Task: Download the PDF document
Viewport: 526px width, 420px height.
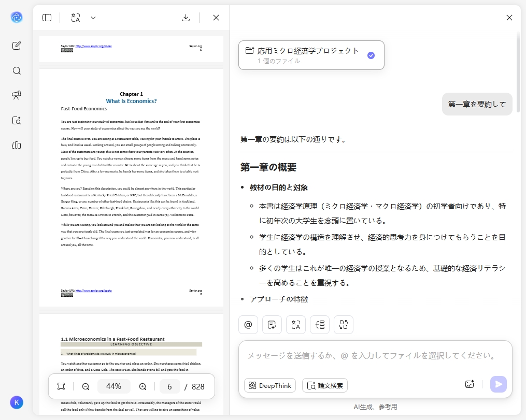Action: [x=186, y=17]
